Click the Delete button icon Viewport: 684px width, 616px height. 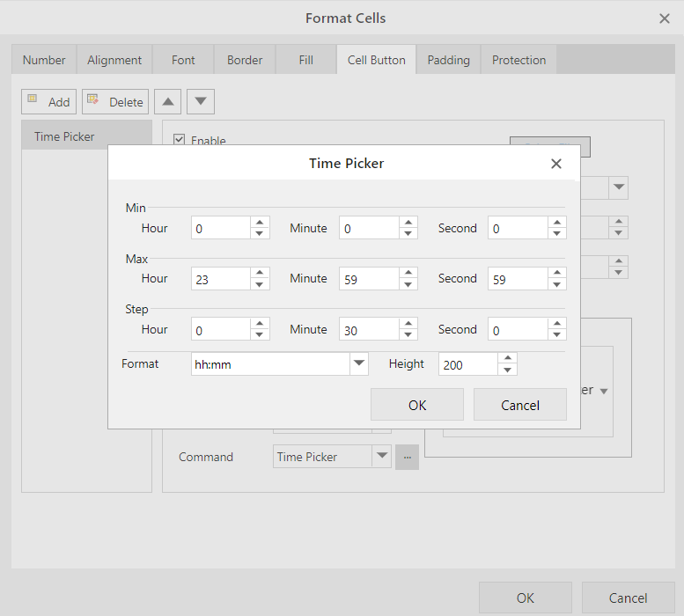93,100
